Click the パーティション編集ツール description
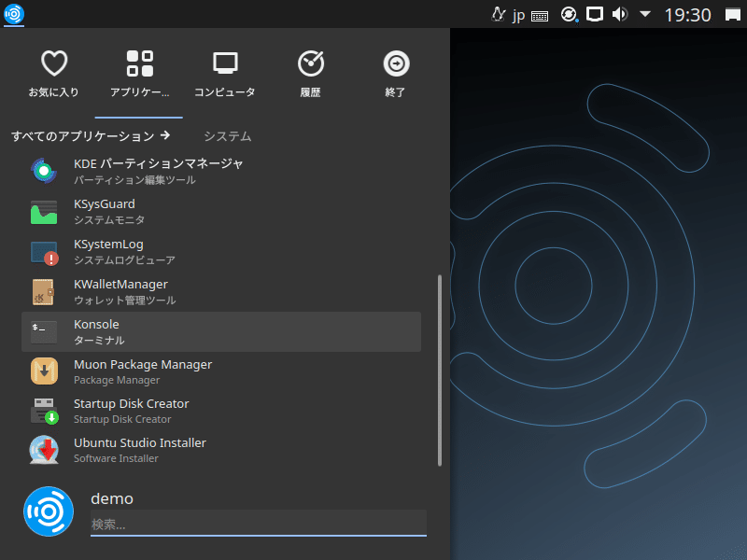This screenshot has height=560, width=747. click(134, 180)
